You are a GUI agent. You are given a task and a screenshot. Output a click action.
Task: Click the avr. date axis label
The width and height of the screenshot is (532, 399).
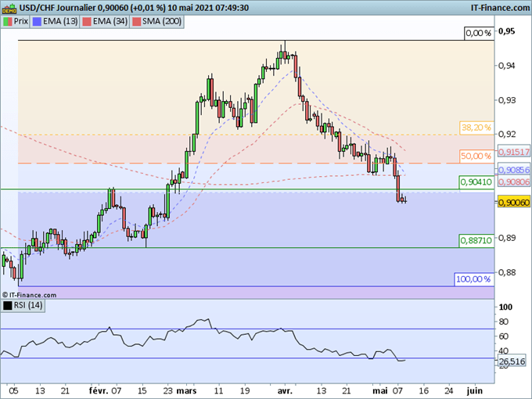click(x=285, y=391)
